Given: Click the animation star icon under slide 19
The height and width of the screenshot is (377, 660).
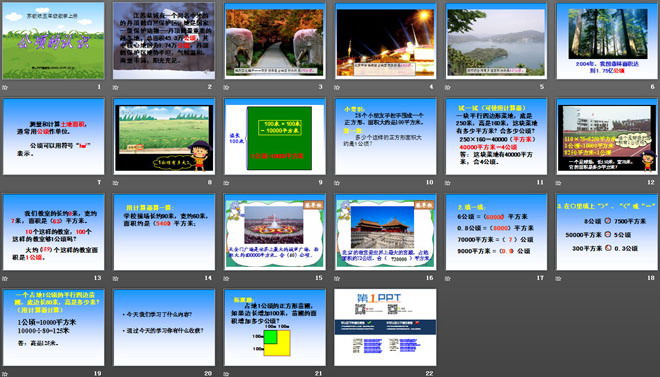Looking at the screenshot, I should coord(5,374).
